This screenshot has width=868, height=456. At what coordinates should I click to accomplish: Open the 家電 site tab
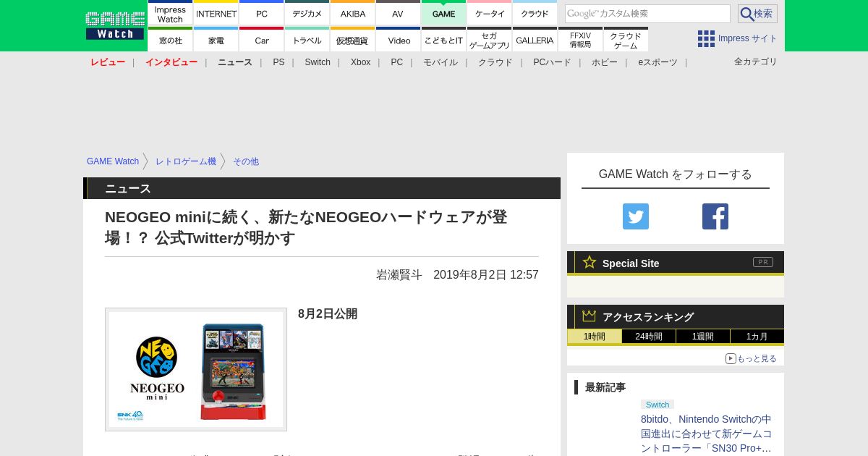(216, 40)
